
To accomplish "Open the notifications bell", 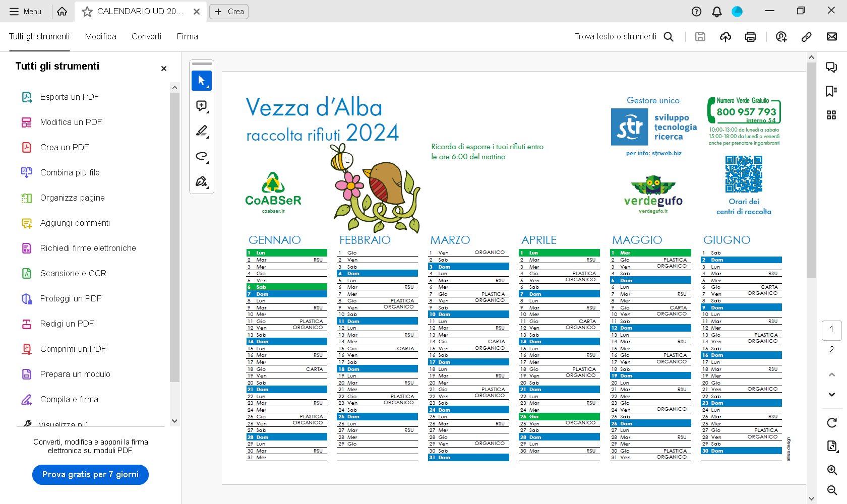I will tap(716, 12).
